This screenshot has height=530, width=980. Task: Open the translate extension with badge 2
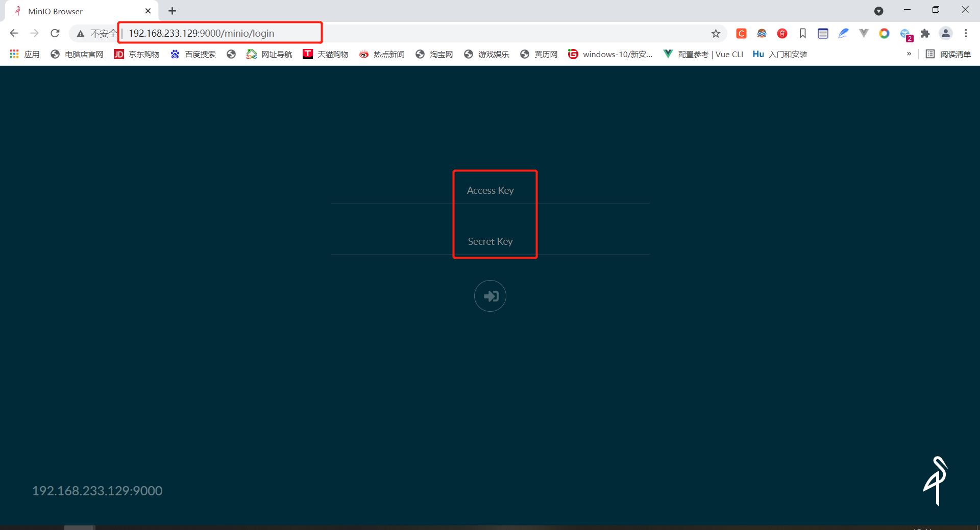click(906, 34)
